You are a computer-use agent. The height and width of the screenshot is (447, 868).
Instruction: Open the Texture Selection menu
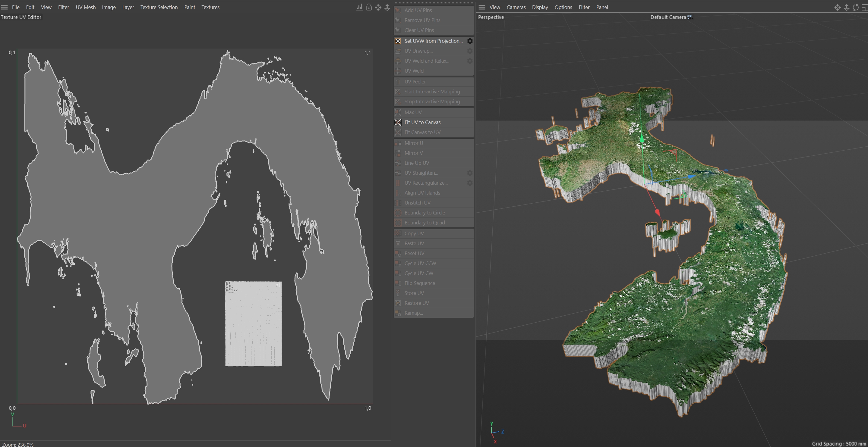tap(159, 7)
